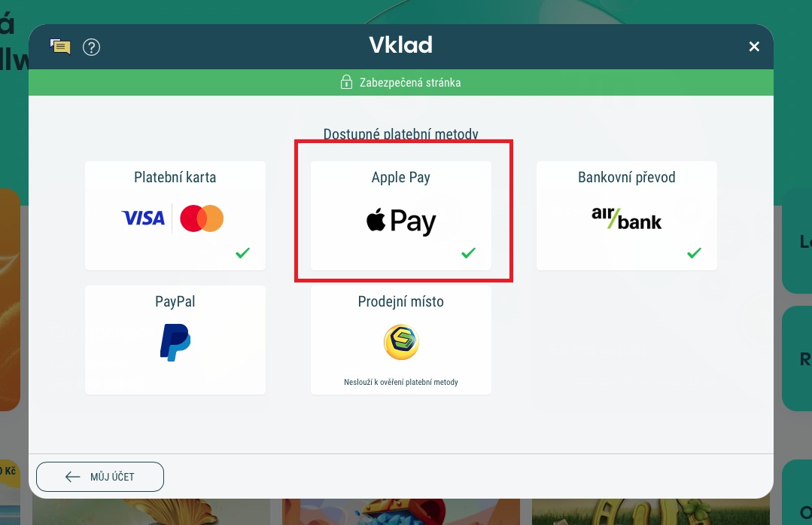
Task: Select the Air Bank logo
Action: 627,218
